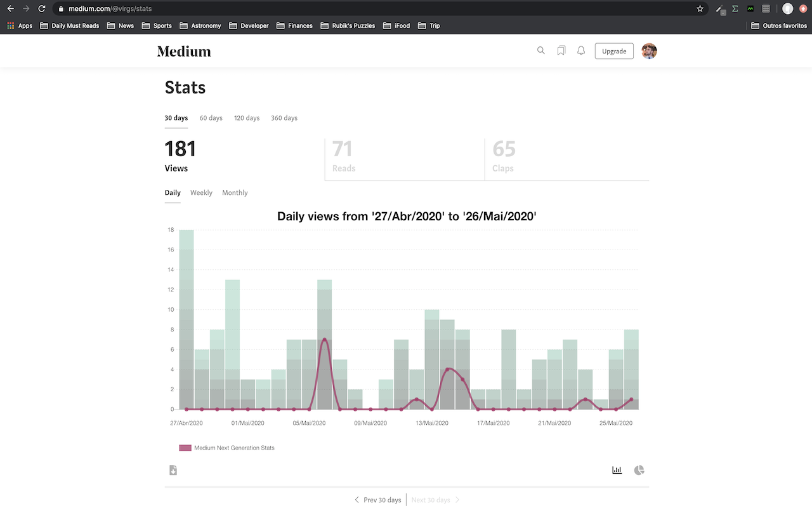
Task: Click the 17/Mai/2020 axis label
Action: 493,423
